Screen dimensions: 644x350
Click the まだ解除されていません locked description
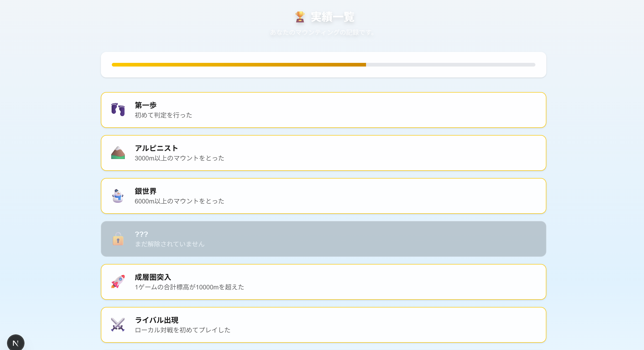point(170,244)
